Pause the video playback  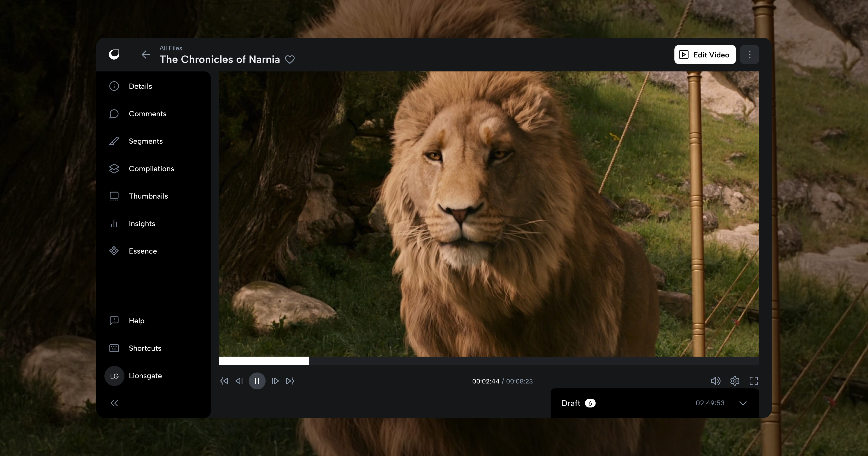[x=257, y=381]
